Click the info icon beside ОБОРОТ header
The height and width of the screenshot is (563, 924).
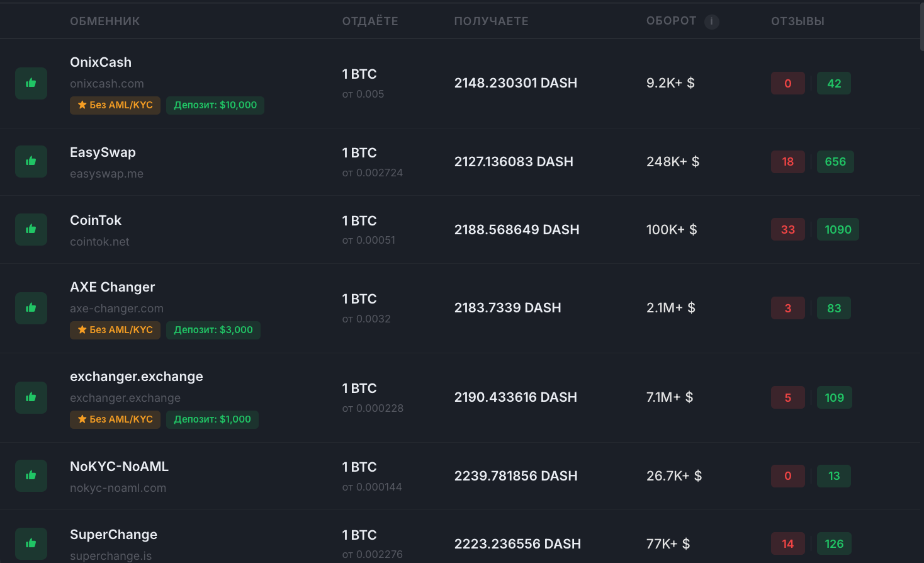point(712,21)
